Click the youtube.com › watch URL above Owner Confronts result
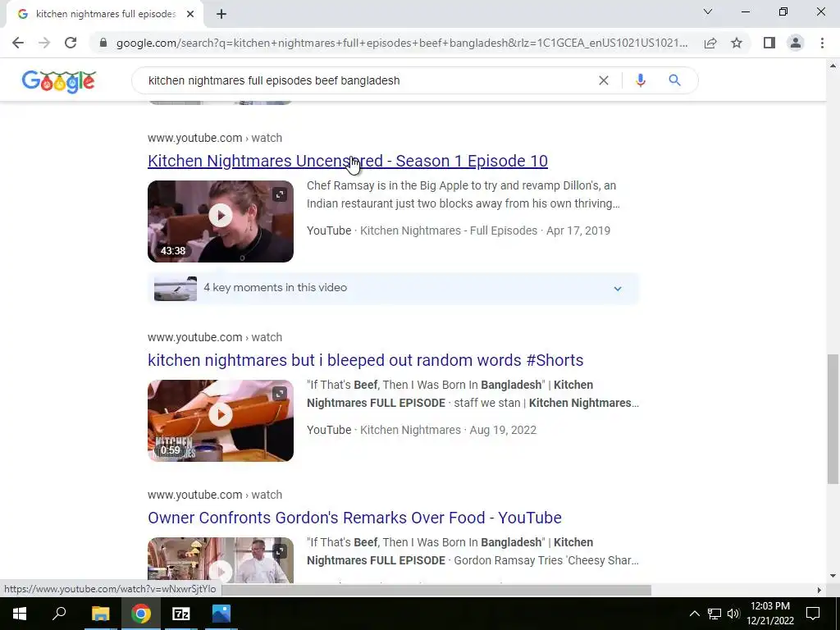Viewport: 840px width, 630px height. tap(215, 495)
